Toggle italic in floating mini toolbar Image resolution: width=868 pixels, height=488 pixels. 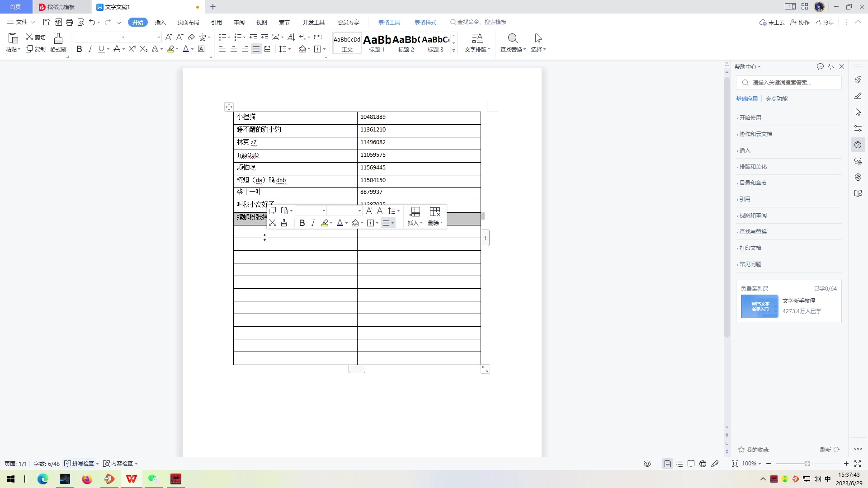tap(313, 223)
